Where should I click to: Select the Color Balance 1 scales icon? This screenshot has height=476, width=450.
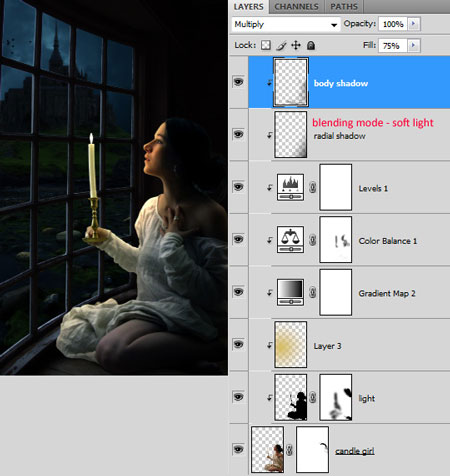click(x=290, y=240)
